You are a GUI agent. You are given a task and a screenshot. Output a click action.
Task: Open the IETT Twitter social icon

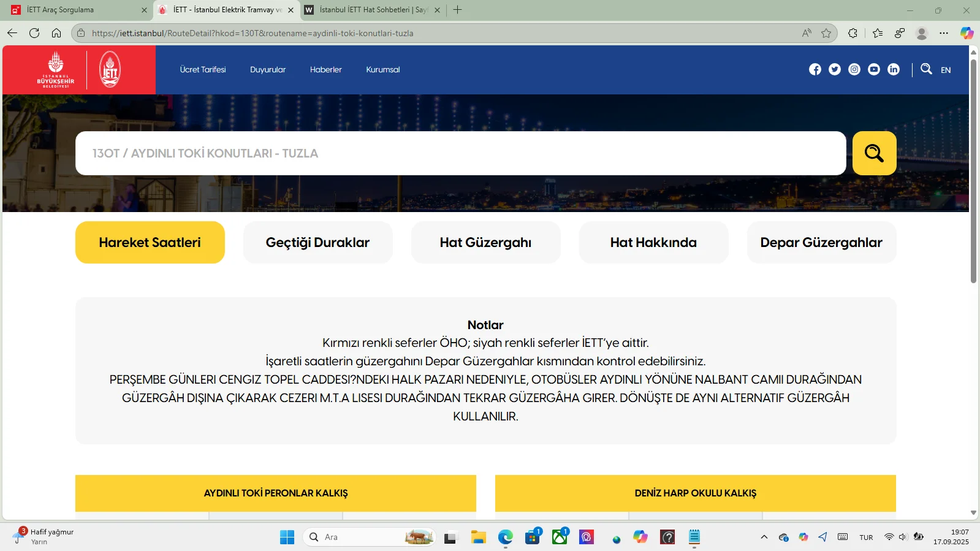coord(834,70)
